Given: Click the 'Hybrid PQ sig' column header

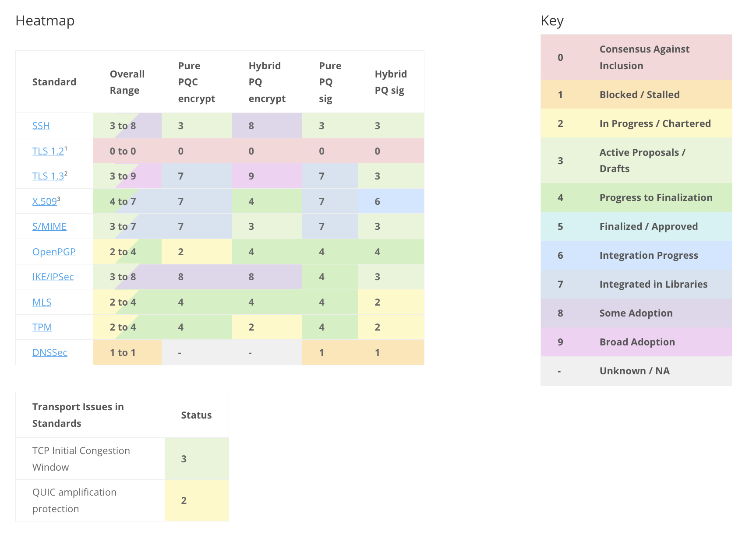Looking at the screenshot, I should [390, 82].
